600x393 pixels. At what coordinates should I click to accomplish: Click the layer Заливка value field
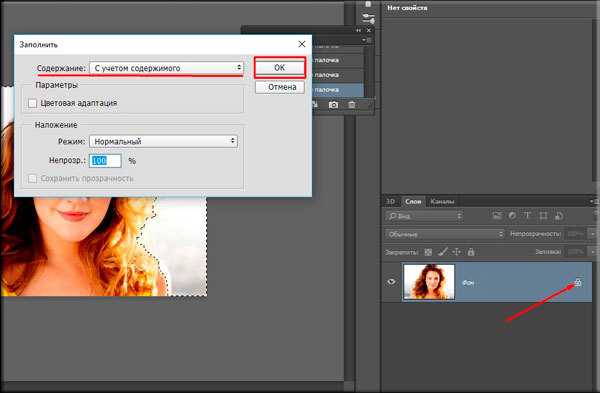coord(576,252)
